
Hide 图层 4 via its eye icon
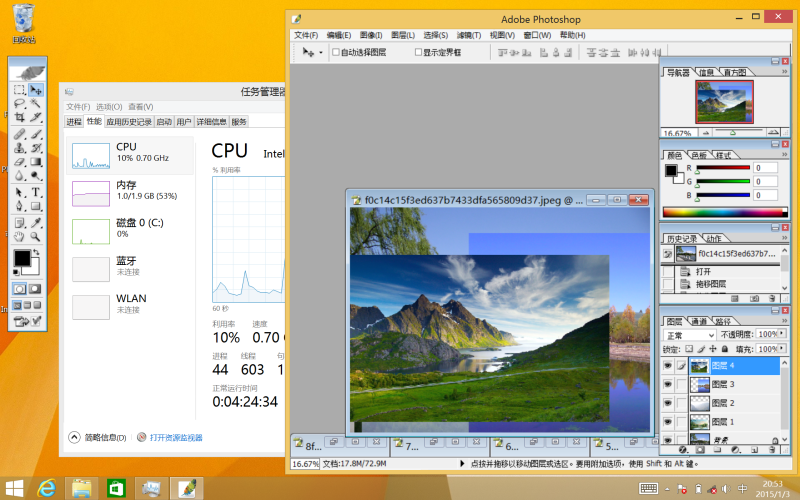(x=667, y=365)
